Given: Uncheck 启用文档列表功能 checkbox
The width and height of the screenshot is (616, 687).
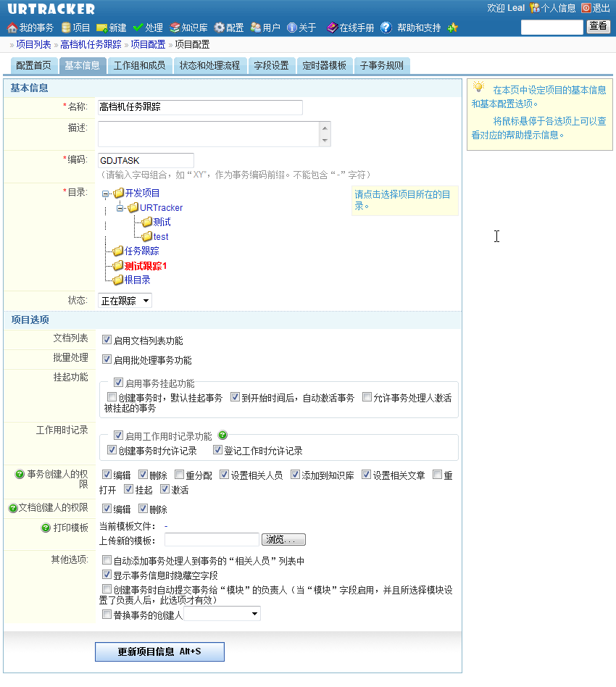Looking at the screenshot, I should pos(107,340).
